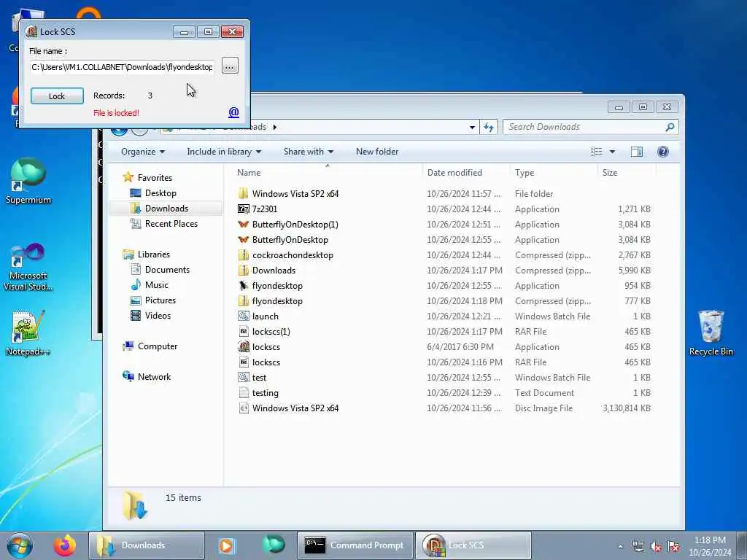Select the testing text document icon

coord(243,392)
